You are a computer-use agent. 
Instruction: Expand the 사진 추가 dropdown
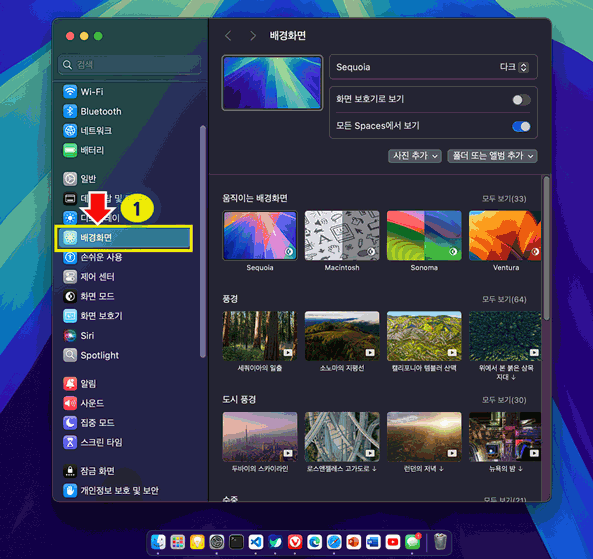tap(414, 156)
